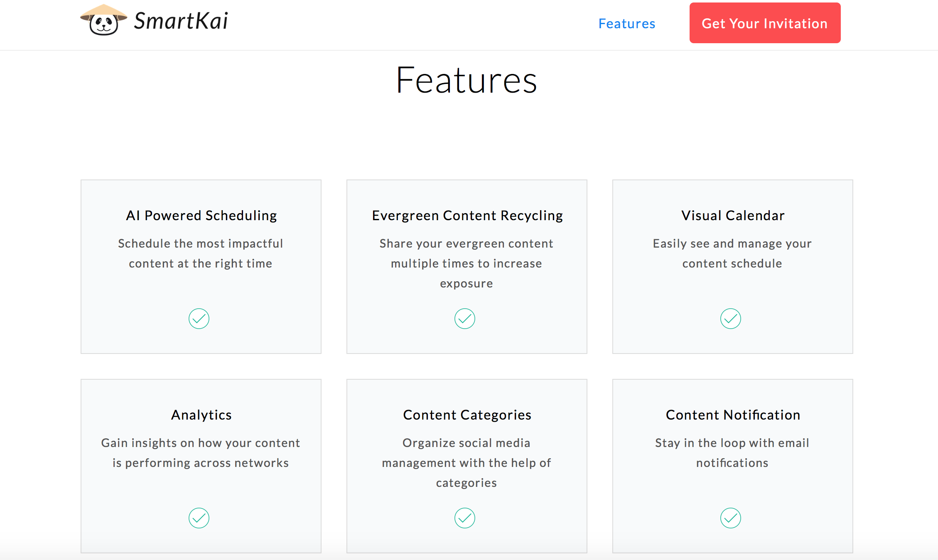Click the large Features page heading
Screen dimensions: 938x560
(467, 80)
